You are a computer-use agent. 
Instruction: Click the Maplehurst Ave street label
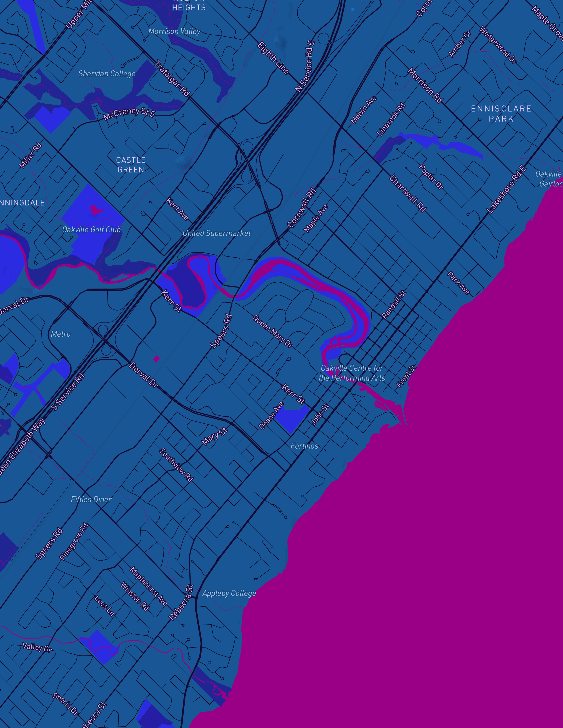[x=148, y=586]
